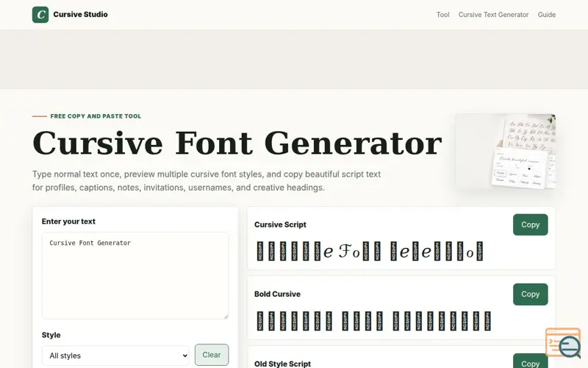Click into the text entry area
The image size is (588, 368).
point(135,275)
